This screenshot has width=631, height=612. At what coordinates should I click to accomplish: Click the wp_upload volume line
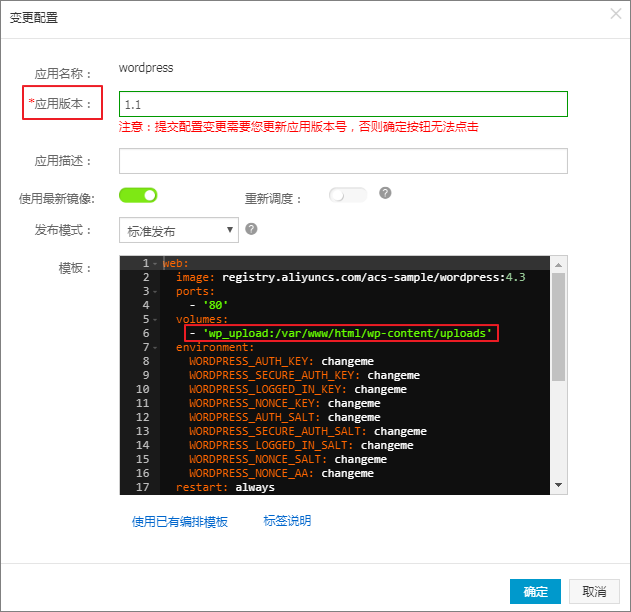point(340,333)
